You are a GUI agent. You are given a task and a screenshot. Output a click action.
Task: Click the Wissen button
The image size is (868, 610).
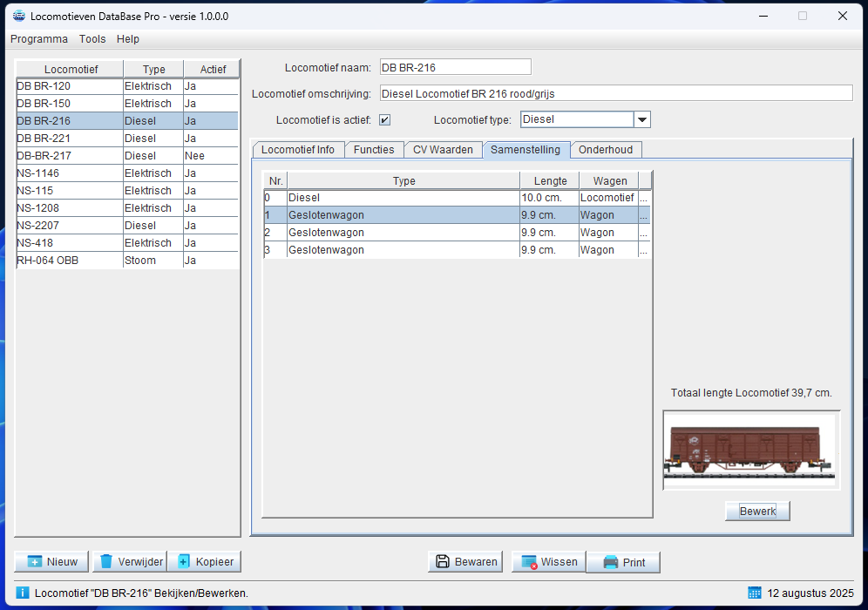point(548,562)
